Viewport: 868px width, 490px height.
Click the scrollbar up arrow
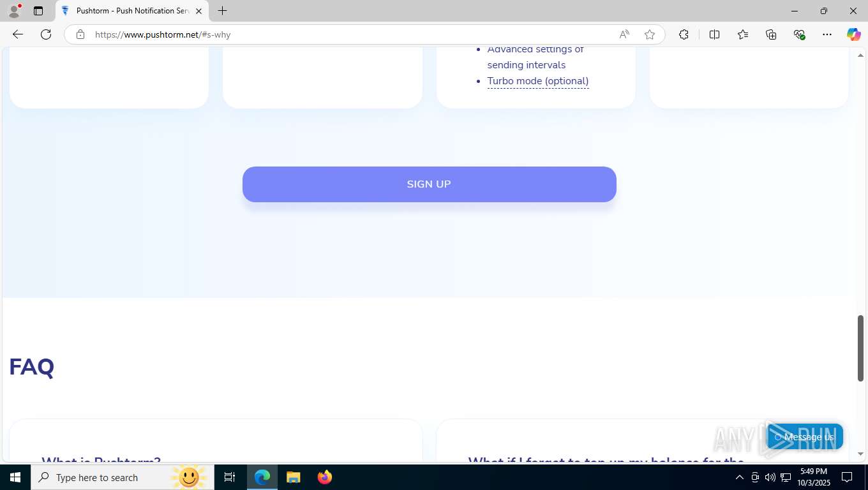(x=860, y=56)
